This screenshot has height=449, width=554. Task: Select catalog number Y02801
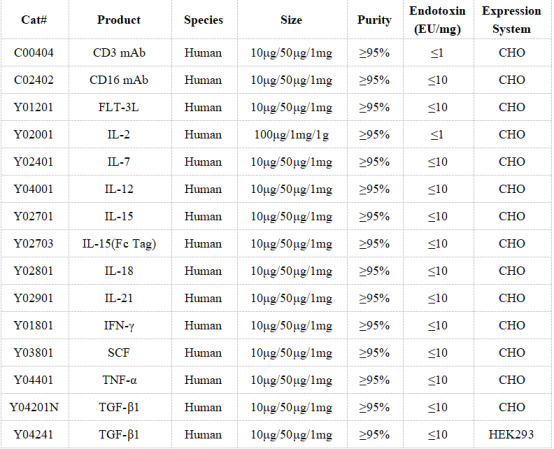point(34,271)
